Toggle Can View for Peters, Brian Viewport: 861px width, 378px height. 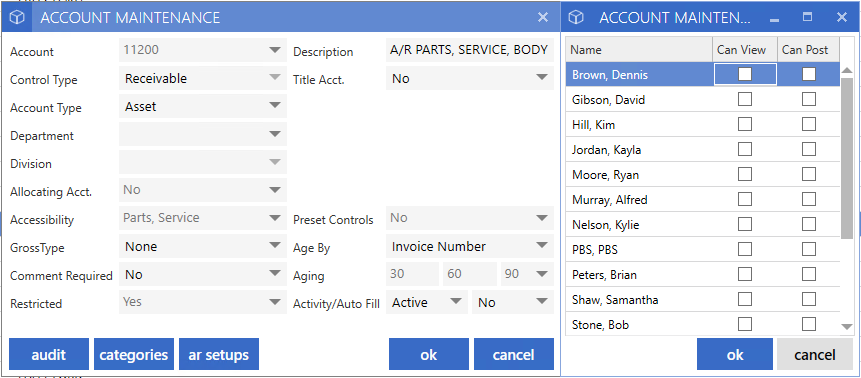[745, 274]
